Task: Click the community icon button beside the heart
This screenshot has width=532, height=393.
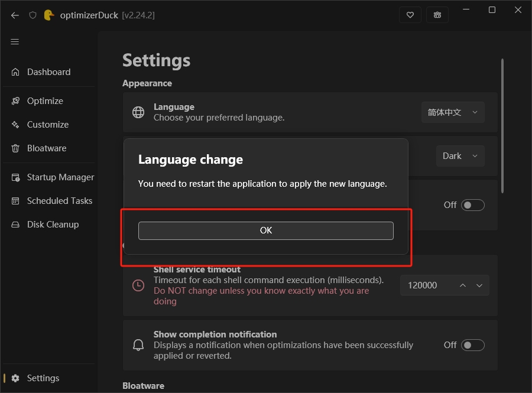Action: pyautogui.click(x=437, y=15)
